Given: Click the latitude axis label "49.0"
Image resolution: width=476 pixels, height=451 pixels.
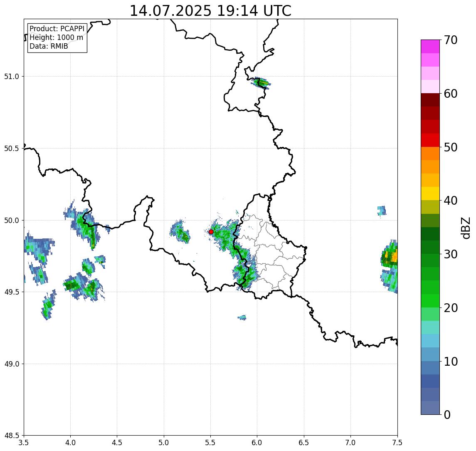Looking at the screenshot, I should tap(11, 364).
